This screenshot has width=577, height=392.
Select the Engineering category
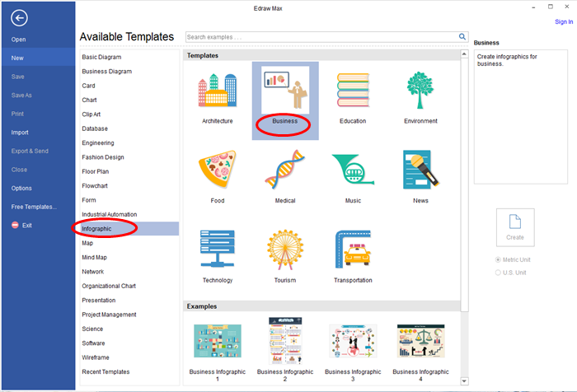coord(98,142)
